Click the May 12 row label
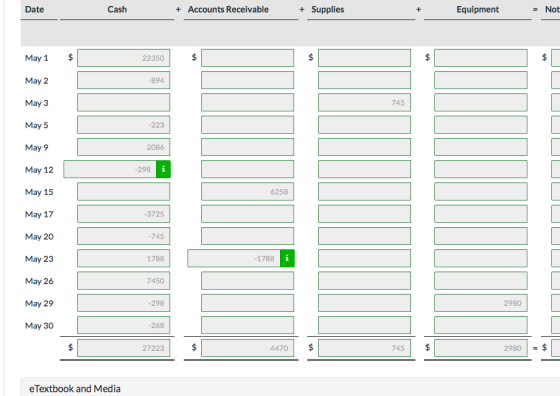The width and height of the screenshot is (560, 396). coord(39,170)
